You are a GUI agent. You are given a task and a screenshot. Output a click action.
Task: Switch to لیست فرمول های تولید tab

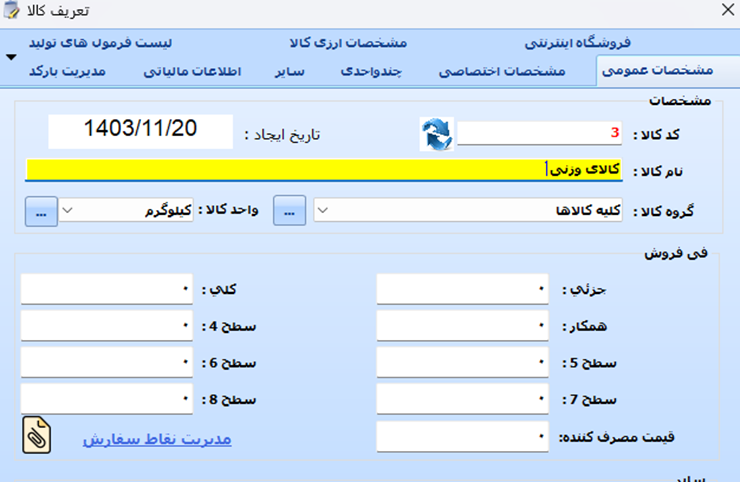pyautogui.click(x=100, y=43)
